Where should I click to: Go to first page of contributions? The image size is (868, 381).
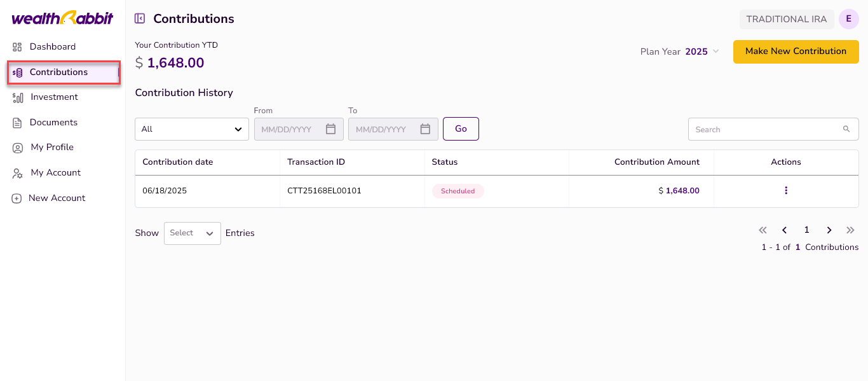(x=763, y=230)
